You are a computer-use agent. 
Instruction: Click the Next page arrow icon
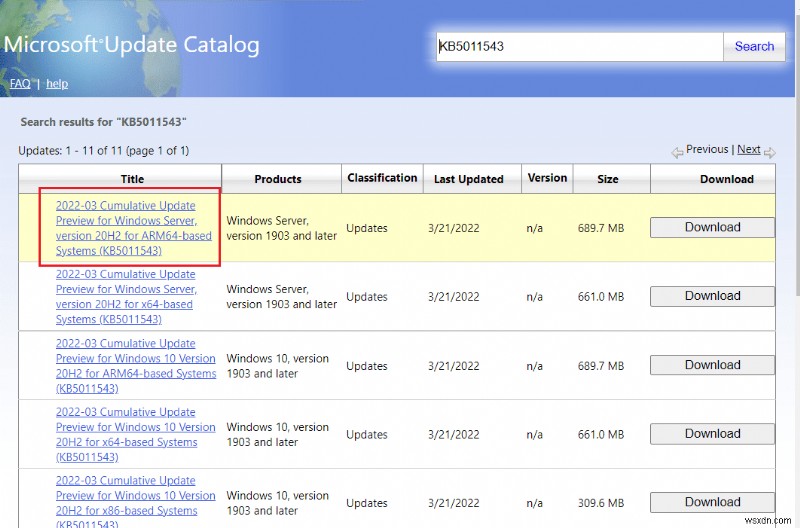[769, 151]
